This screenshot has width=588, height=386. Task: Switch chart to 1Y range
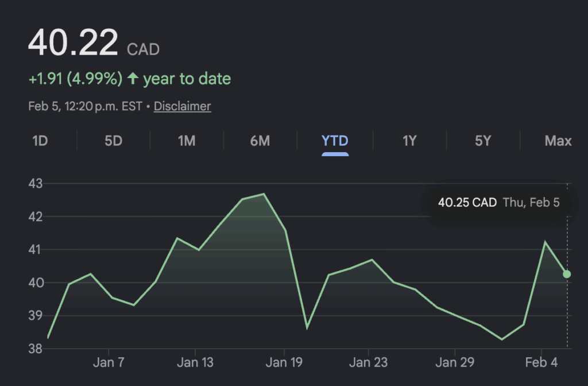tap(409, 141)
